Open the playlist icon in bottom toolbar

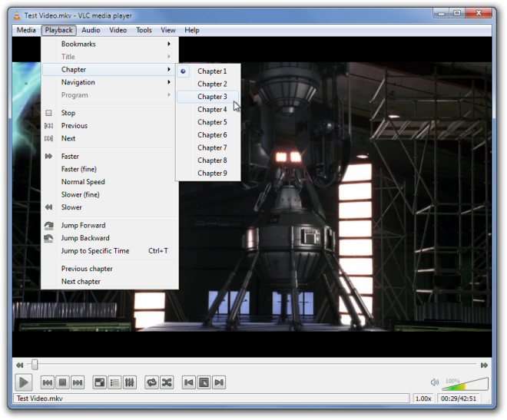point(114,382)
